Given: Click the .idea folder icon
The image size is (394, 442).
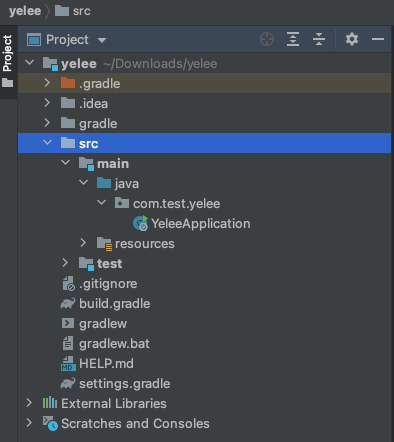Looking at the screenshot, I should tap(68, 103).
